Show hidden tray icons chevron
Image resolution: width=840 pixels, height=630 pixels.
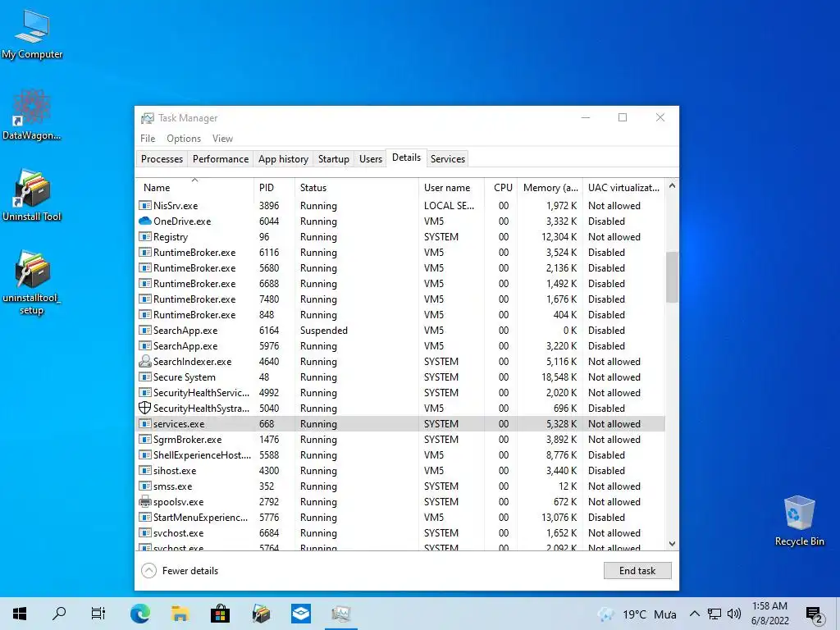[694, 614]
